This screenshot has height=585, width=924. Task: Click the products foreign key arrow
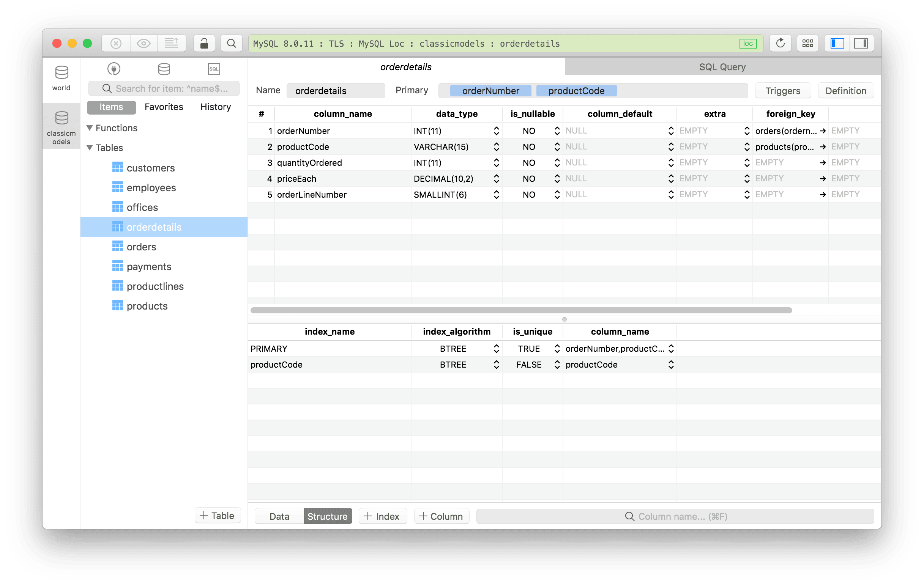coord(823,147)
